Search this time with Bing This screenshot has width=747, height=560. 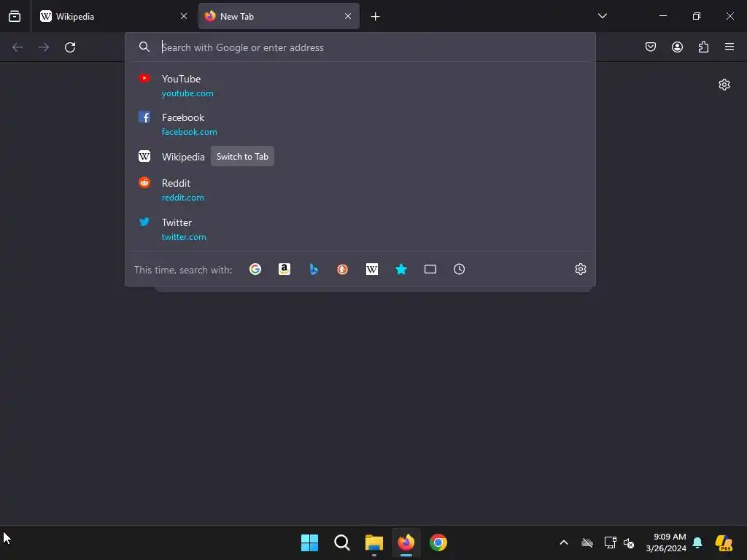point(314,270)
